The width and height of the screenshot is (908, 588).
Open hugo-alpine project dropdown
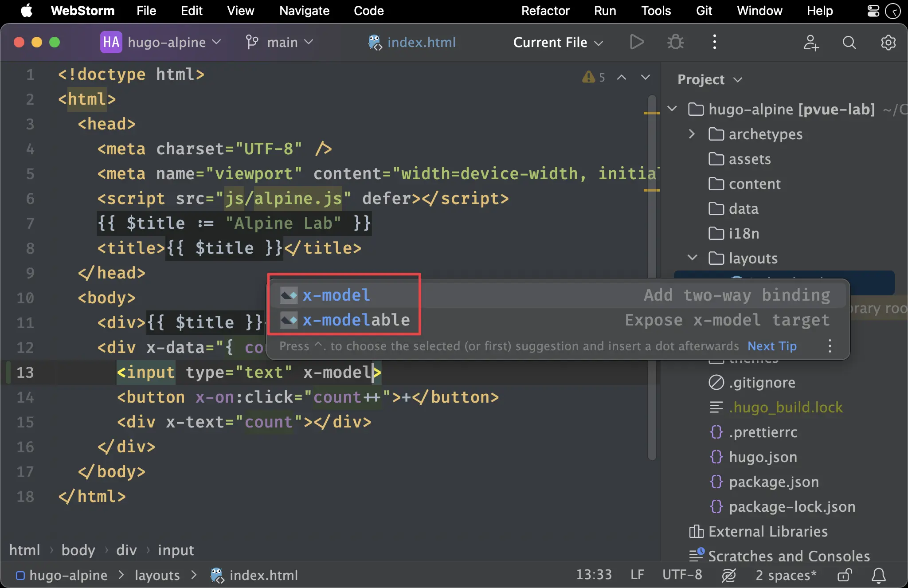tap(174, 43)
